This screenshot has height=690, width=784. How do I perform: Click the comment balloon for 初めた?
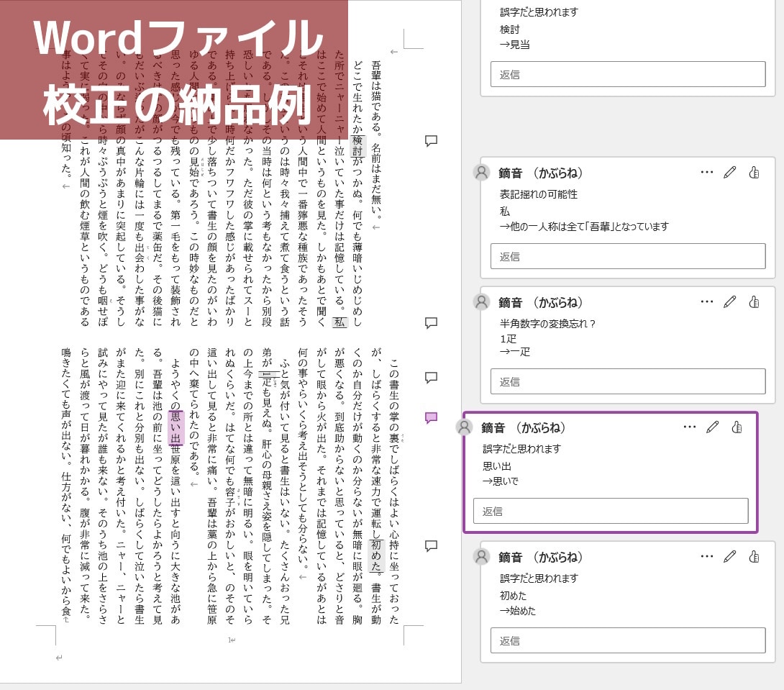[431, 546]
